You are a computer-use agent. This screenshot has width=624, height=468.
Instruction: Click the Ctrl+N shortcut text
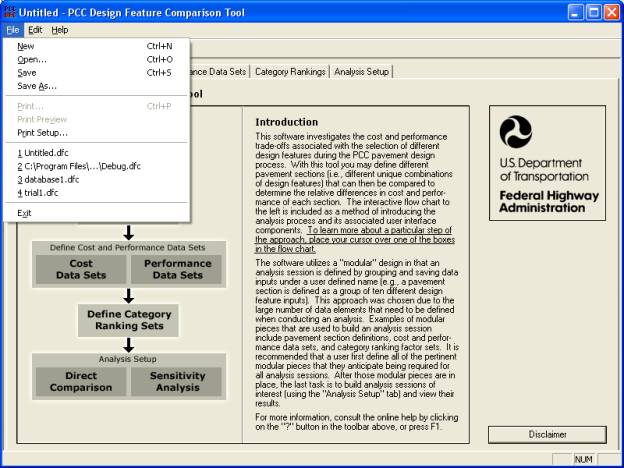[159, 46]
